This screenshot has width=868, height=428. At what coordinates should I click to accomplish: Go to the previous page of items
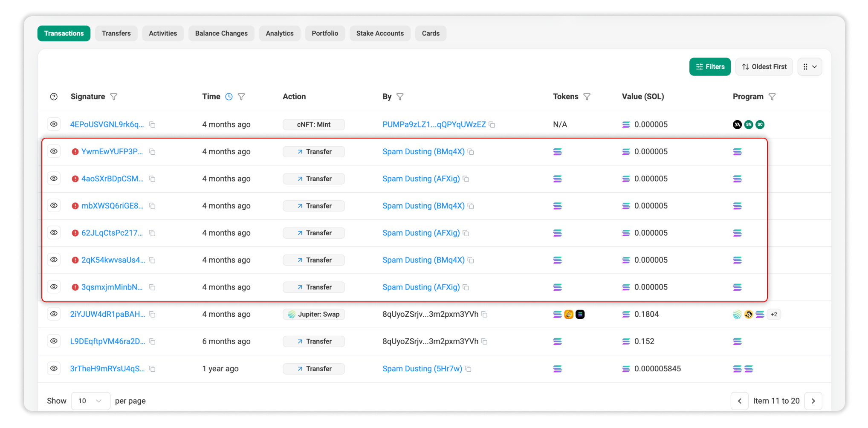(740, 401)
